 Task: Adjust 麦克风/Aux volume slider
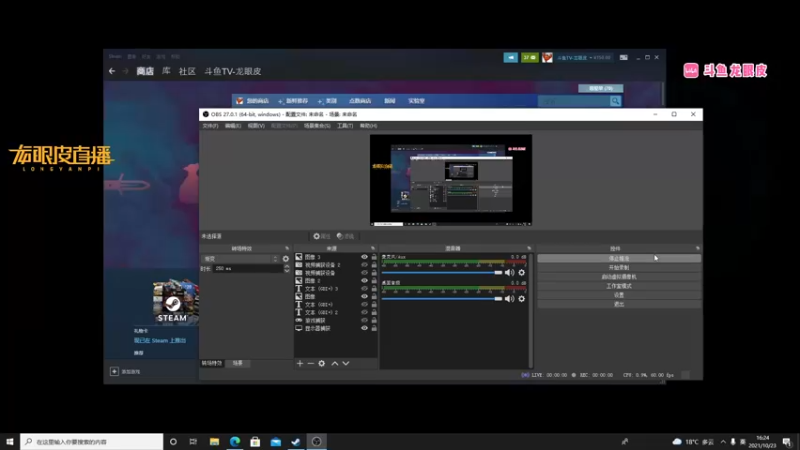pos(442,272)
